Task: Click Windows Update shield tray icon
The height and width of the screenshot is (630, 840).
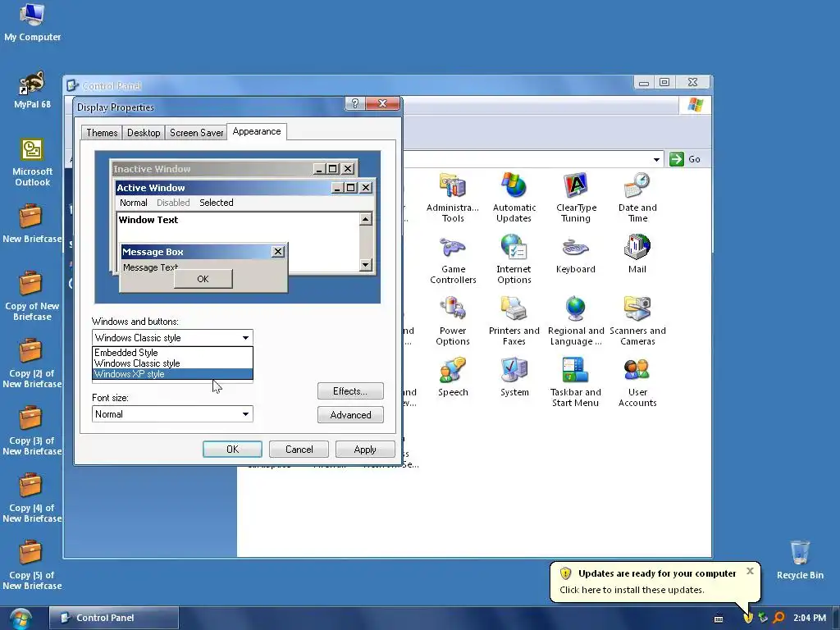Action: (748, 618)
